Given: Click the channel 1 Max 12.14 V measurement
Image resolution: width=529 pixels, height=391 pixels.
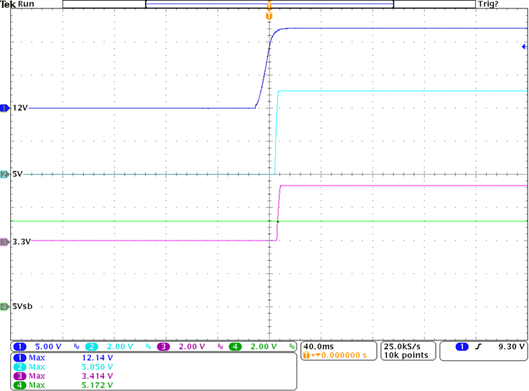Looking at the screenshot, I should click(63, 358).
